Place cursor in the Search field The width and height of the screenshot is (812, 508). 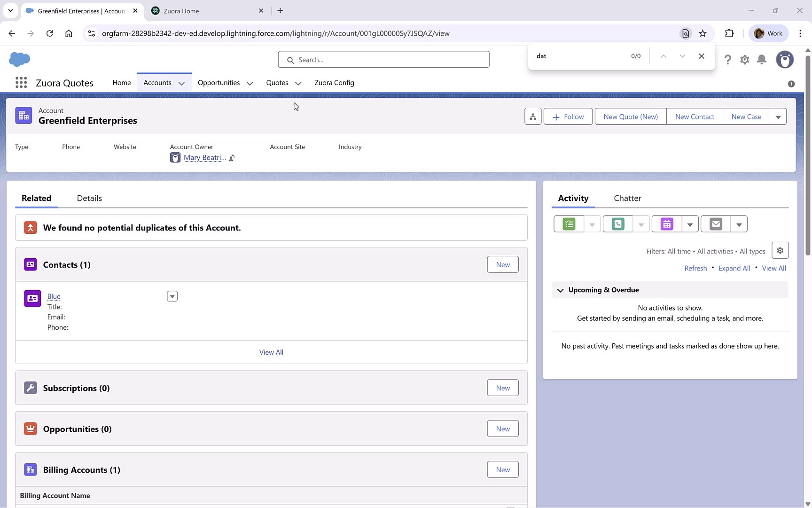pyautogui.click(x=383, y=59)
